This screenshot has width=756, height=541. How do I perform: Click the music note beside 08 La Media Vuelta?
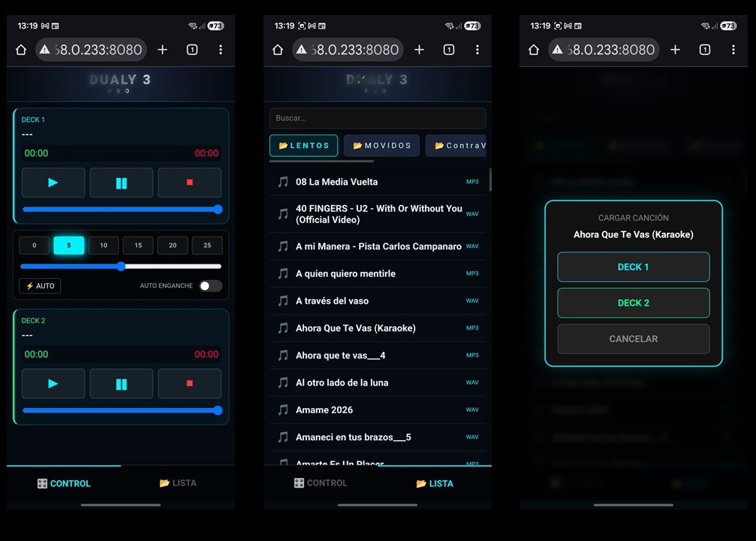point(283,182)
